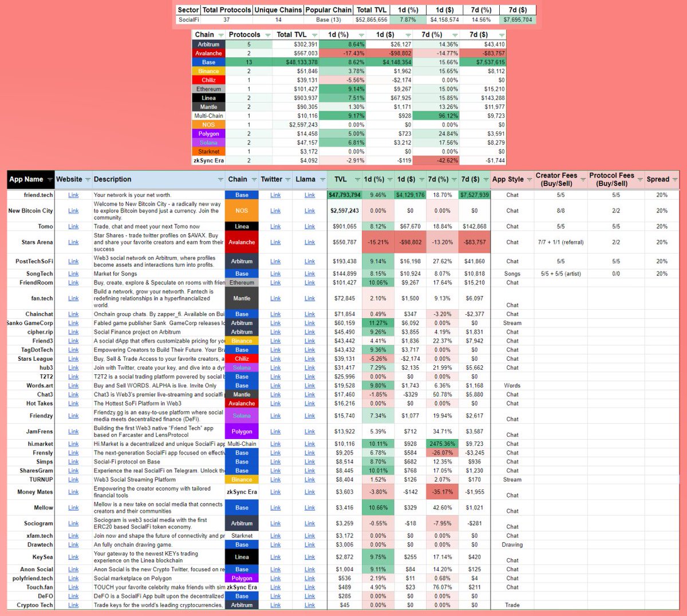This screenshot has width=687, height=616.
Task: Open the Cryptoo Tech Website link
Action: 73,605
